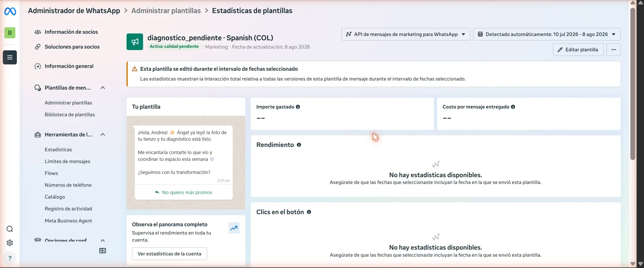Click Ver estadísticas de la cuenta button
This screenshot has width=644, height=268.
coord(169,254)
